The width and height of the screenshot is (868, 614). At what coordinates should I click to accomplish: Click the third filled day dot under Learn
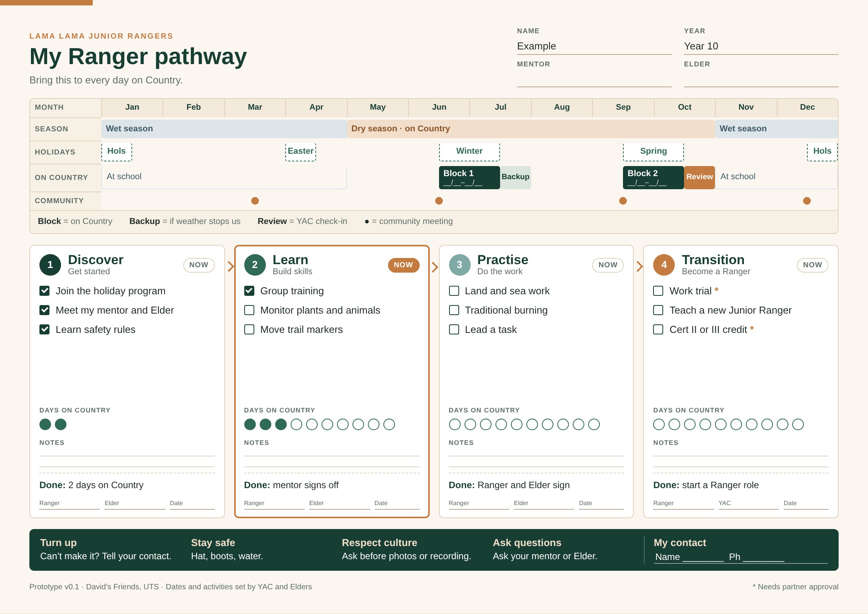281,424
